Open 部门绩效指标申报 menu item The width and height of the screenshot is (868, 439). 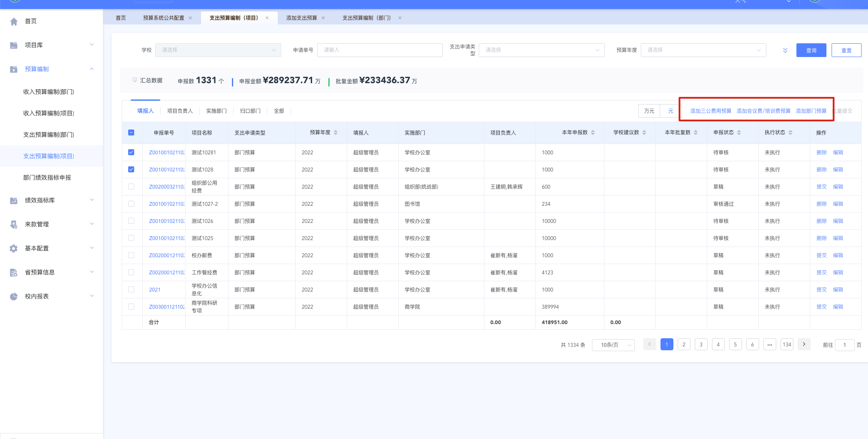point(47,178)
